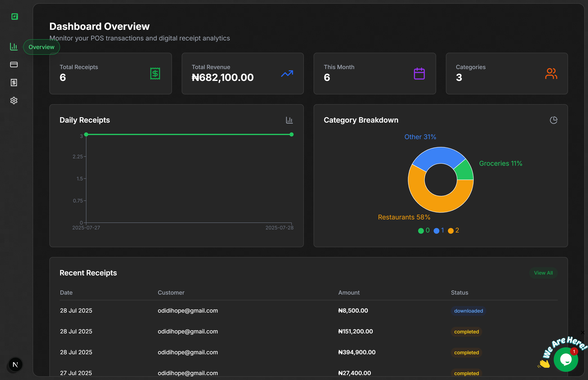Click customer email in ₦151,200.00 row
This screenshot has height=380, width=588.
(188, 331)
